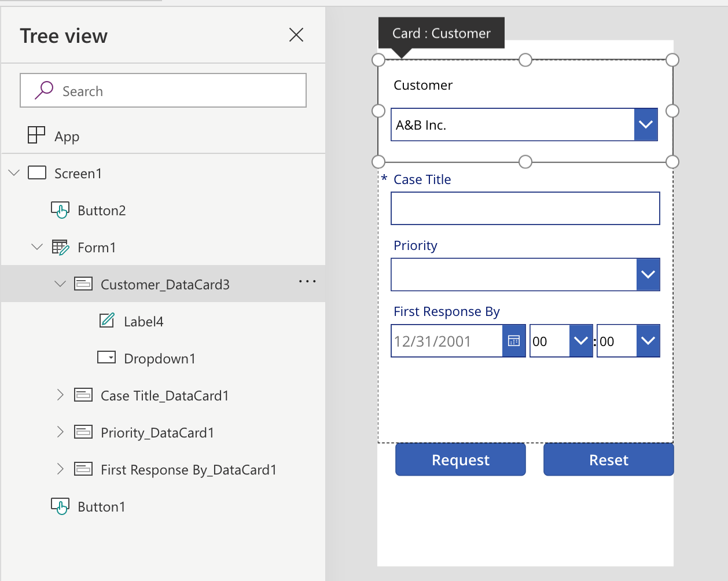The image size is (728, 581).
Task: Click the Request button
Action: [460, 459]
